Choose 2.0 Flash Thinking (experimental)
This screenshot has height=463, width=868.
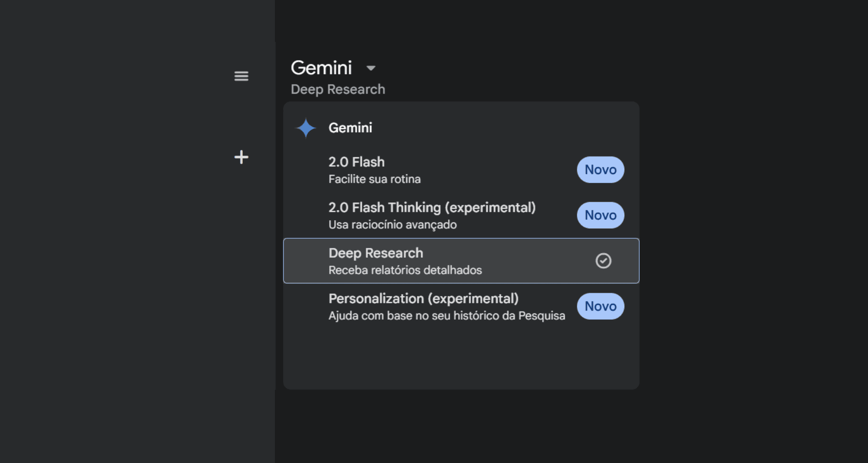(x=432, y=208)
